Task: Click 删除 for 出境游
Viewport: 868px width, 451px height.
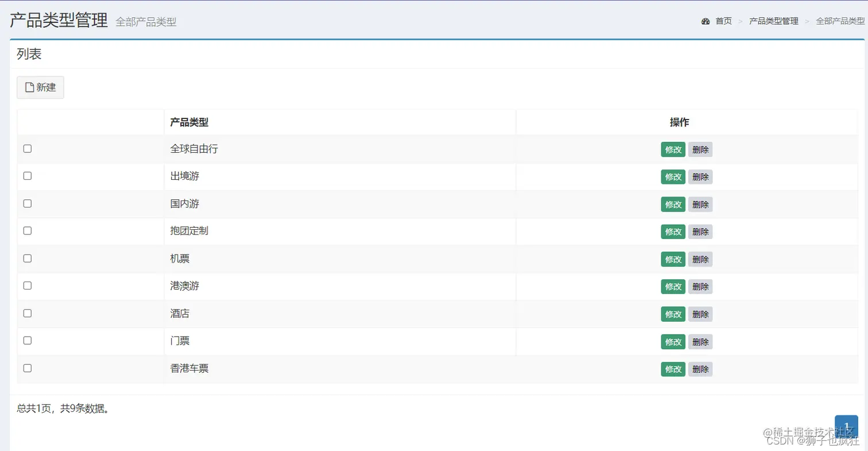Action: 700,177
